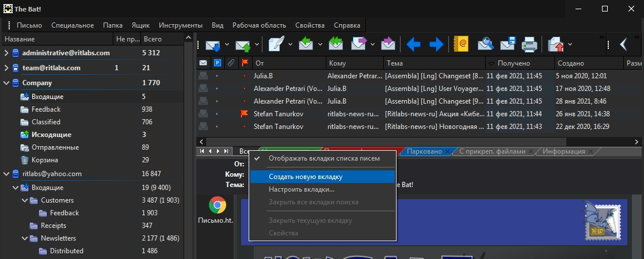Collapse the yahoo Входящие subfolder tree
Screen dimensions: 644x259
[x=16, y=188]
